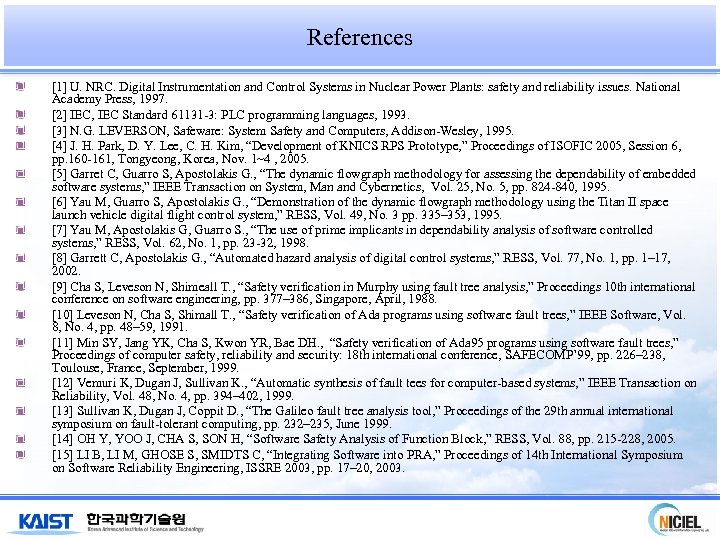Viewport: 720px width, 540px height.
Task: Select reference [10] Leveson N Ada programs
Action: click(x=369, y=321)
